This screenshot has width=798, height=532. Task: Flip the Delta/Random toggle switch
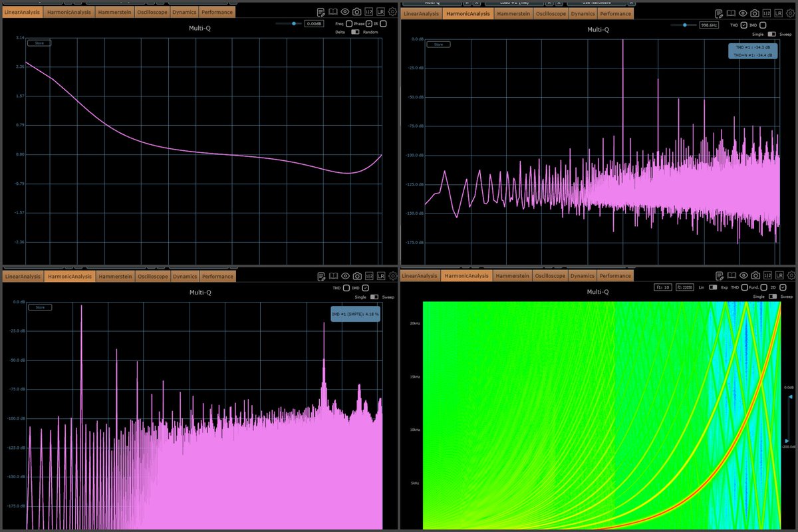pyautogui.click(x=354, y=32)
